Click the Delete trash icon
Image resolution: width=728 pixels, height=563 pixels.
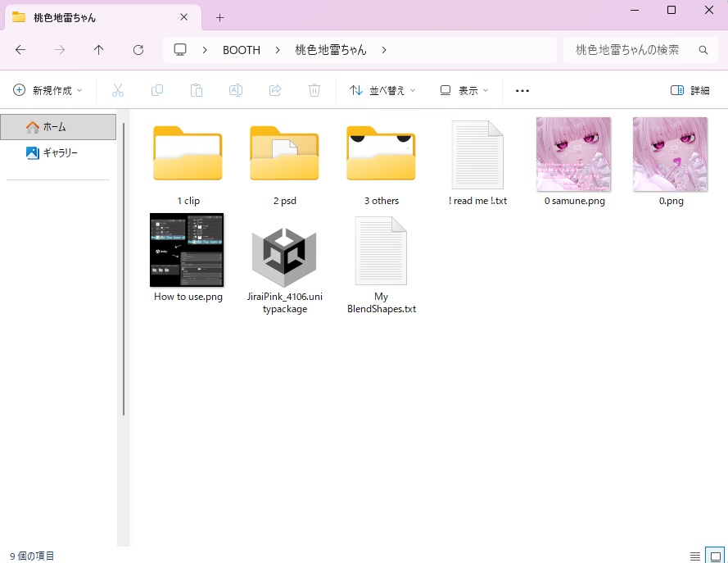tap(314, 90)
